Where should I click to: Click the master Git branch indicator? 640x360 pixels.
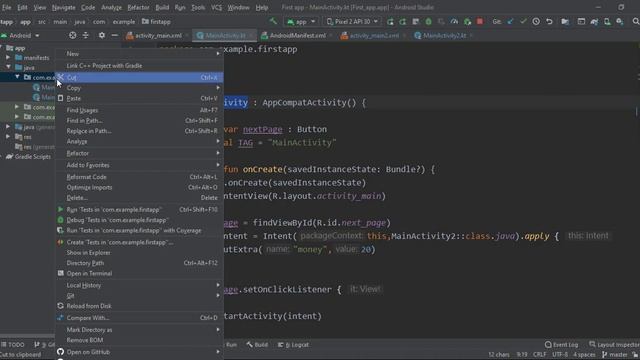tap(615, 355)
